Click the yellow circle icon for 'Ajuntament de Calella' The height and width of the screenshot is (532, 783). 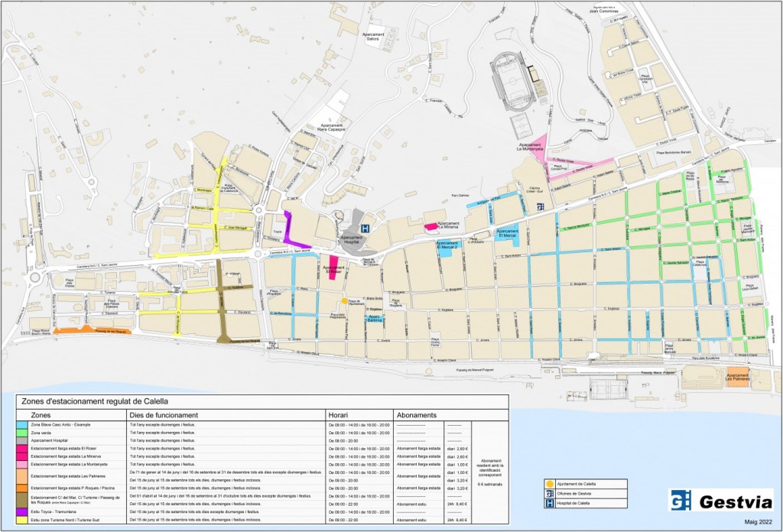pyautogui.click(x=550, y=484)
